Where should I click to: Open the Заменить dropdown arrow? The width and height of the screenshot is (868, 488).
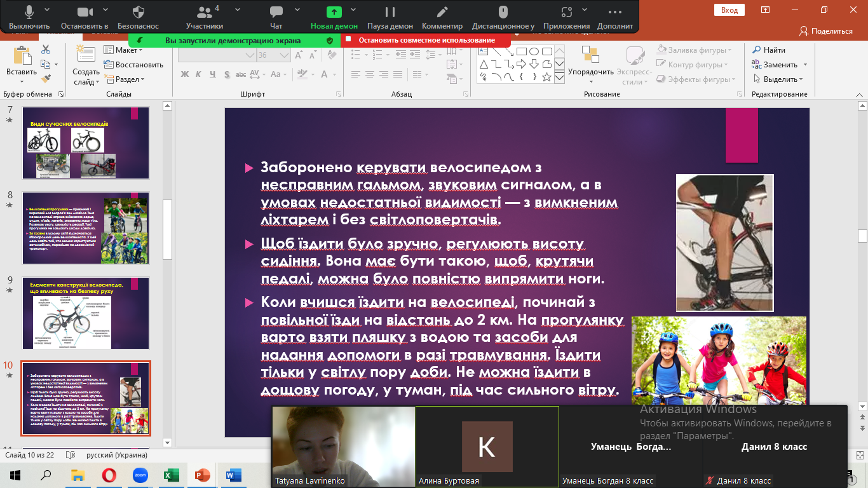click(805, 65)
